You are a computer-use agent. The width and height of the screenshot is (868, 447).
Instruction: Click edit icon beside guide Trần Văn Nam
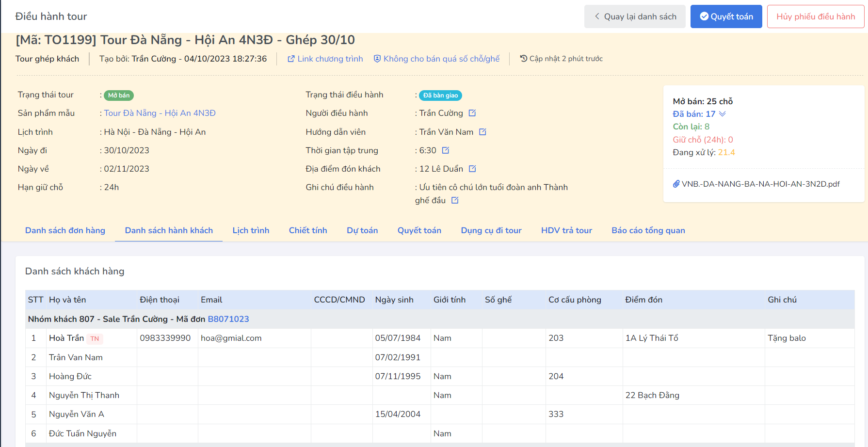point(482,132)
